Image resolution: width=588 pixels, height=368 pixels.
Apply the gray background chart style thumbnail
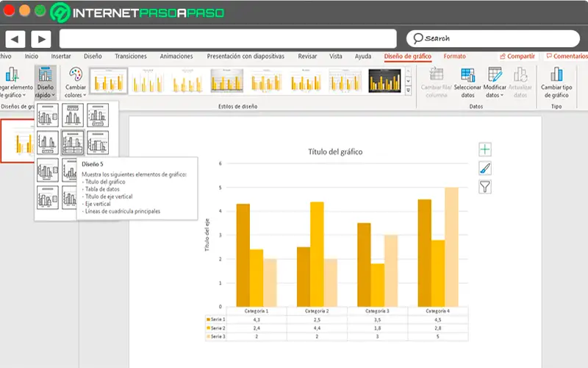click(227, 81)
